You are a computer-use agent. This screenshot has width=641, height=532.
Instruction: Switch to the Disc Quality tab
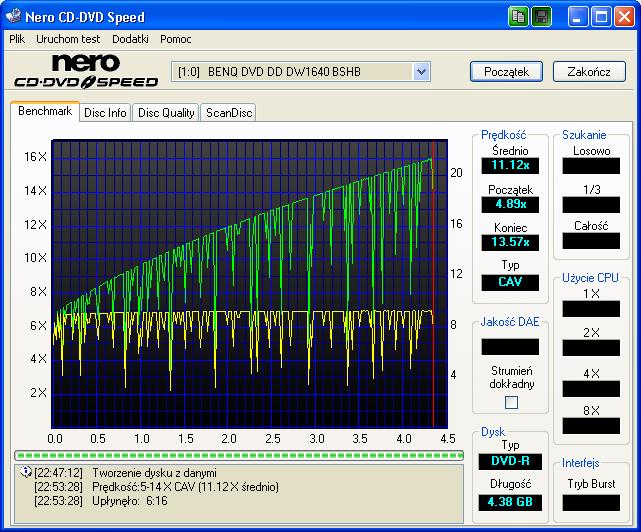pos(166,113)
